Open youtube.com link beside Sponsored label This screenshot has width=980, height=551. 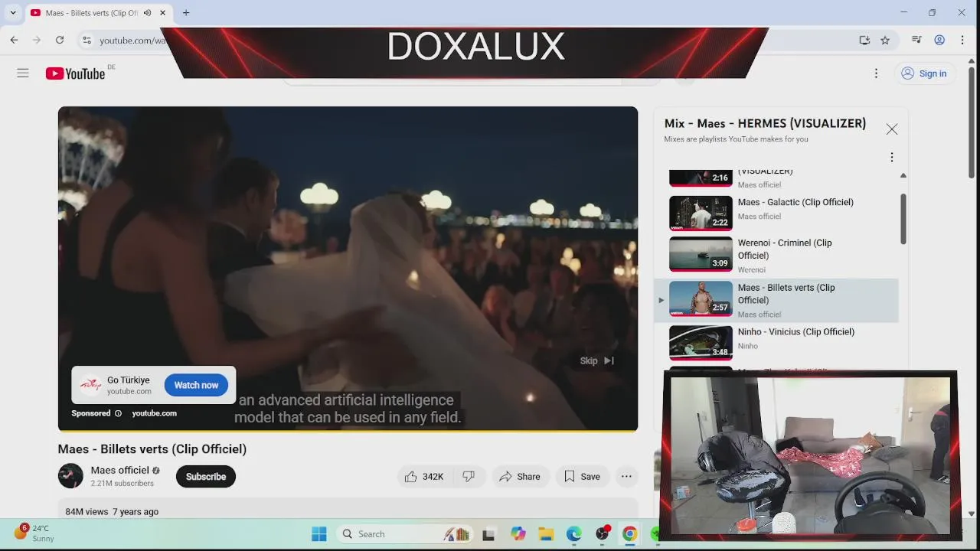(x=154, y=413)
